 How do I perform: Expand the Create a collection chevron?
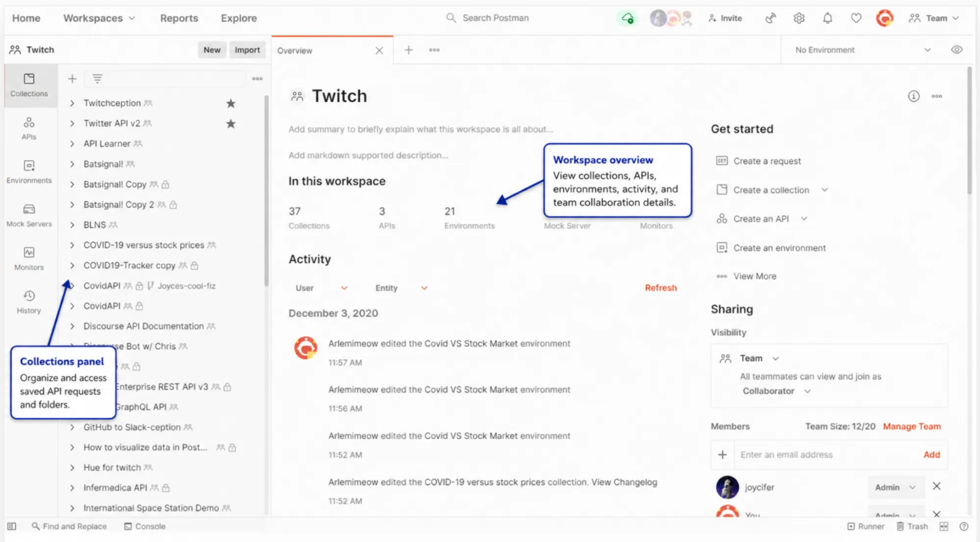coord(825,190)
